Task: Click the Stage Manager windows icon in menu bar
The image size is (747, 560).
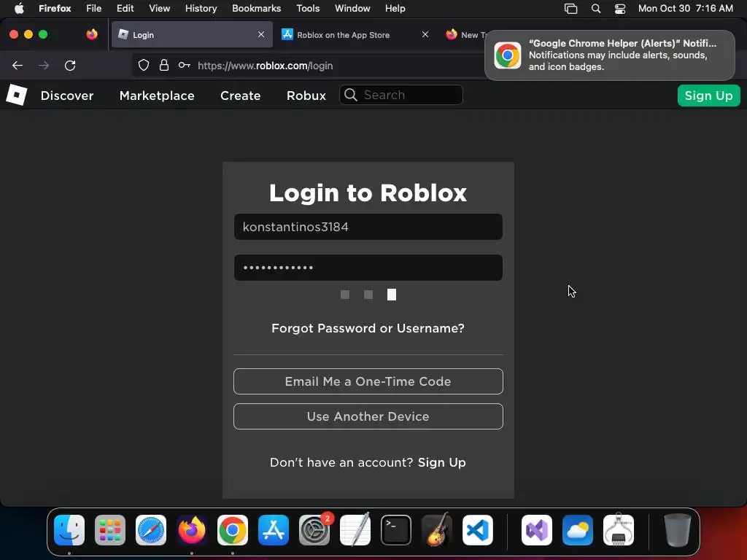Action: [570, 9]
